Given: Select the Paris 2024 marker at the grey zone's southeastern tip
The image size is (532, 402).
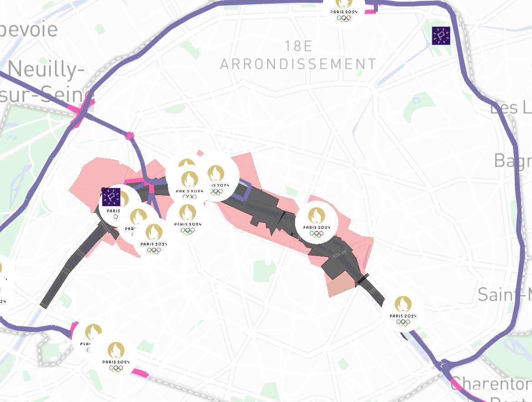Looking at the screenshot, I should click(x=403, y=311).
